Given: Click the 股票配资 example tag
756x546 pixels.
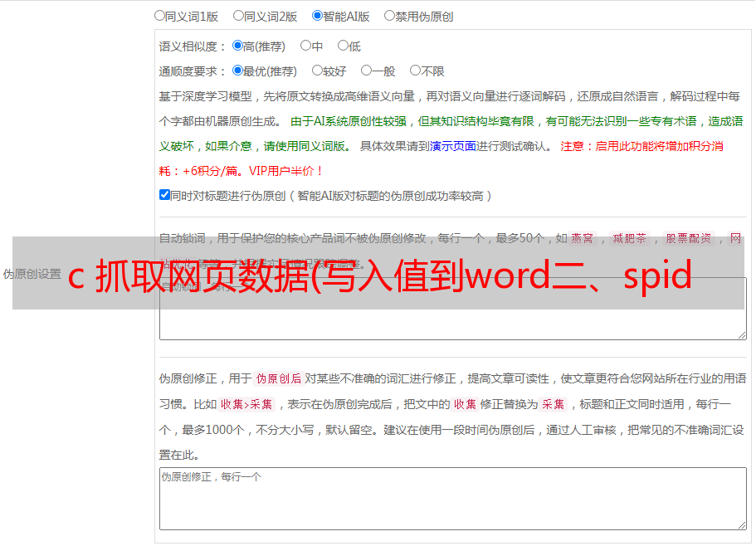Looking at the screenshot, I should click(x=689, y=238).
